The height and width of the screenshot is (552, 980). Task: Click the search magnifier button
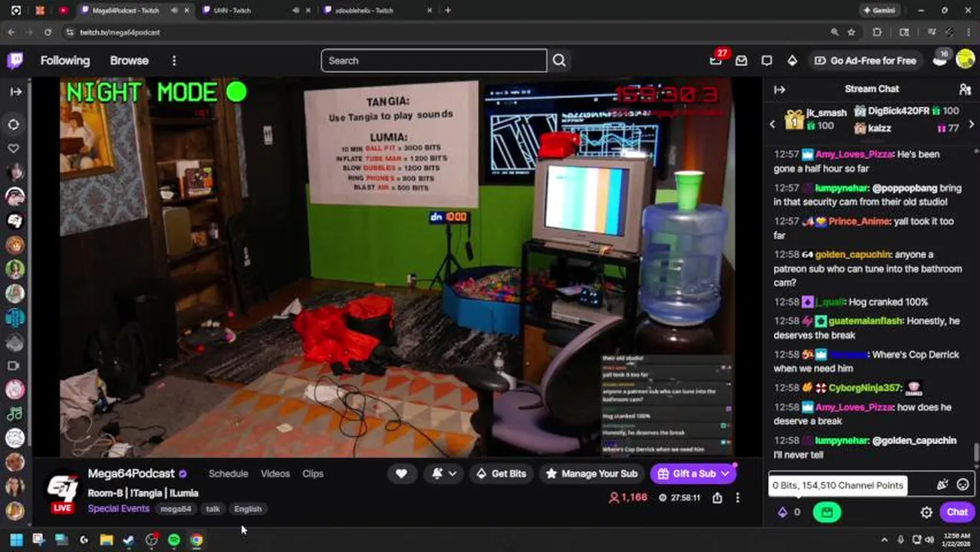[559, 61]
